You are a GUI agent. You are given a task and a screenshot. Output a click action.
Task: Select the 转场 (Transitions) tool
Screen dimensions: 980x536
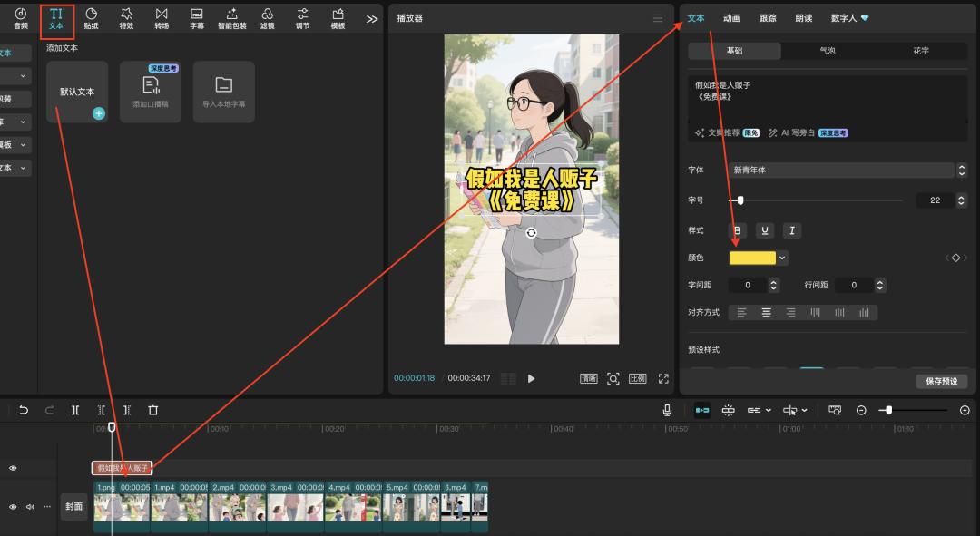coord(162,18)
